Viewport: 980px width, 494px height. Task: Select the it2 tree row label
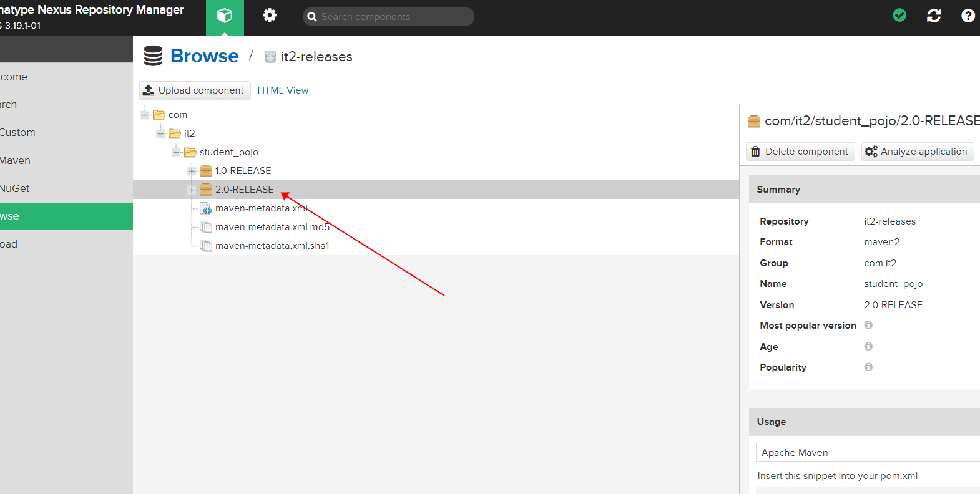click(190, 133)
